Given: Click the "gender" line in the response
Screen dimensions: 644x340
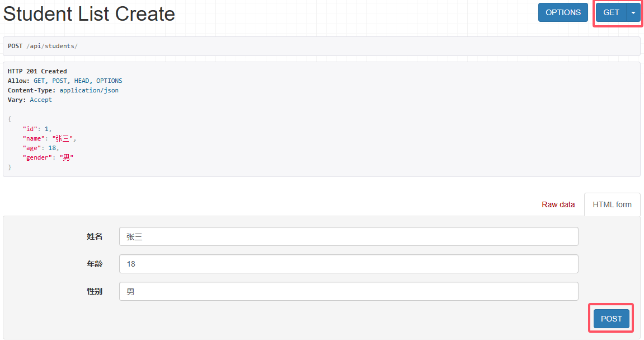Looking at the screenshot, I should 48,157.
